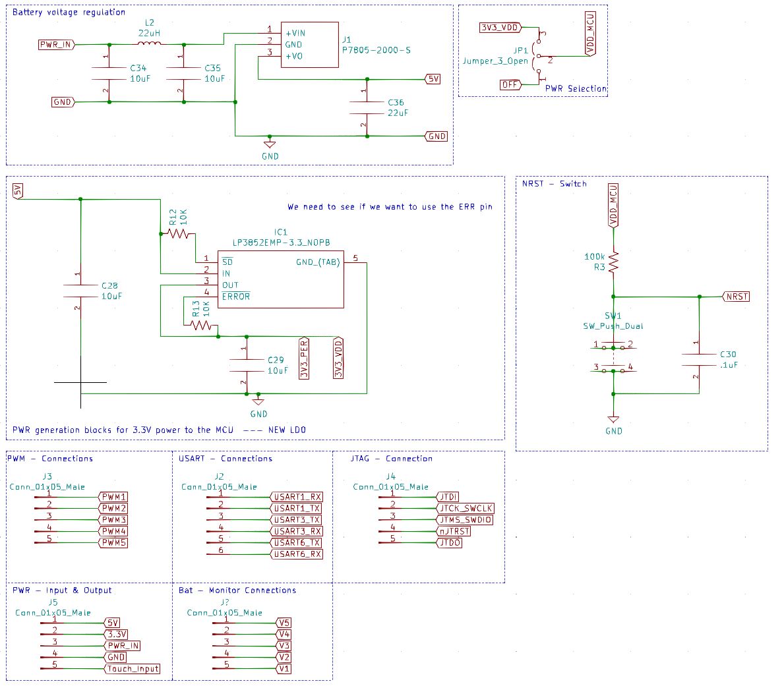Click the Touch_Input label on J5

(133, 669)
